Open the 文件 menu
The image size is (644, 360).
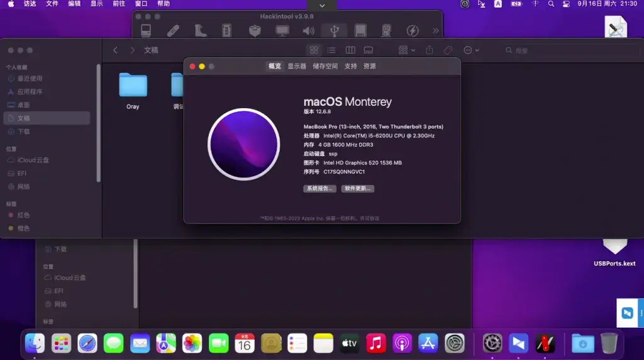point(52,4)
